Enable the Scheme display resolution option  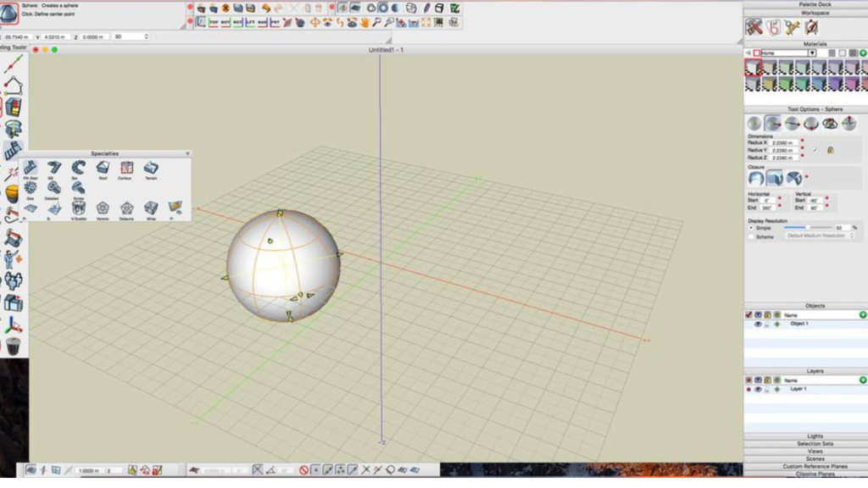point(751,236)
